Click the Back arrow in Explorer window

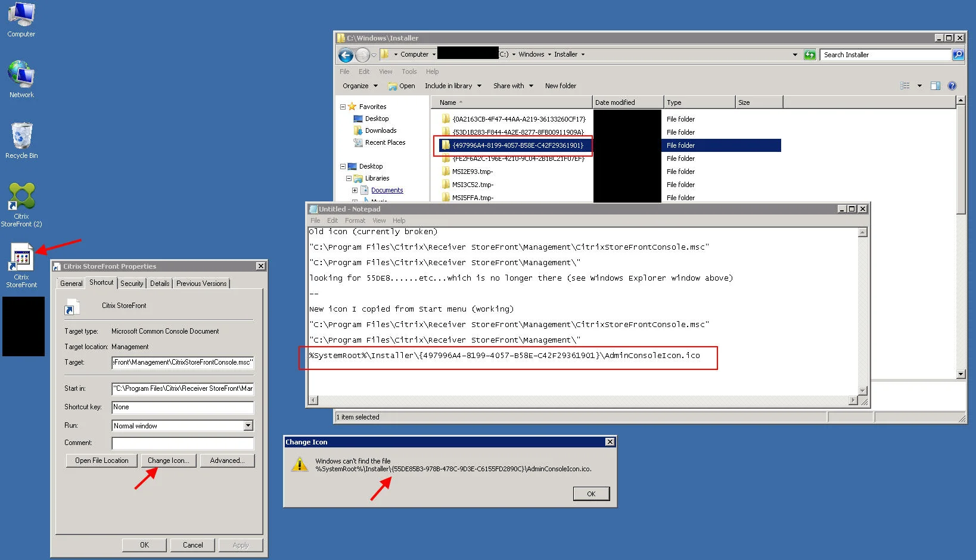346,55
